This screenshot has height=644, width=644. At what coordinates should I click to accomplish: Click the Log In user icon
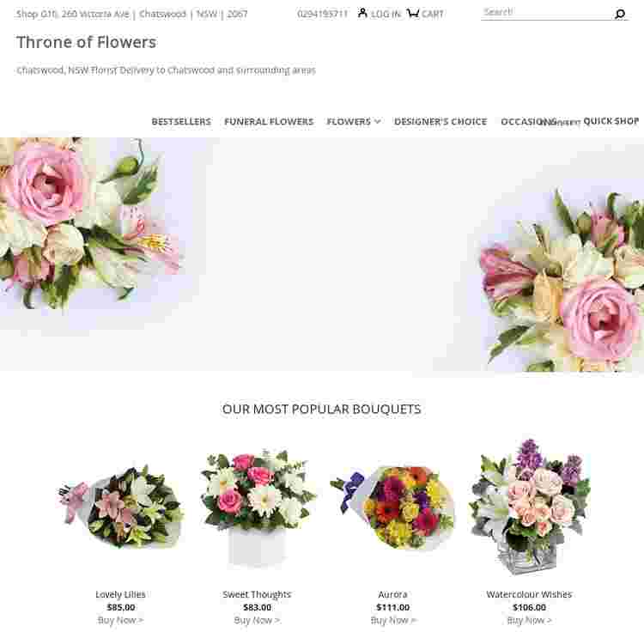pos(362,13)
